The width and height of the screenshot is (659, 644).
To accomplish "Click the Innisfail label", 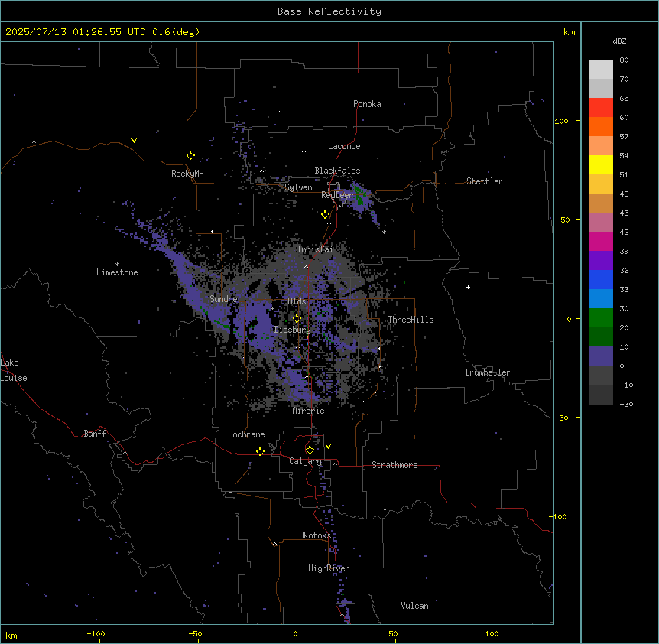I will (317, 249).
